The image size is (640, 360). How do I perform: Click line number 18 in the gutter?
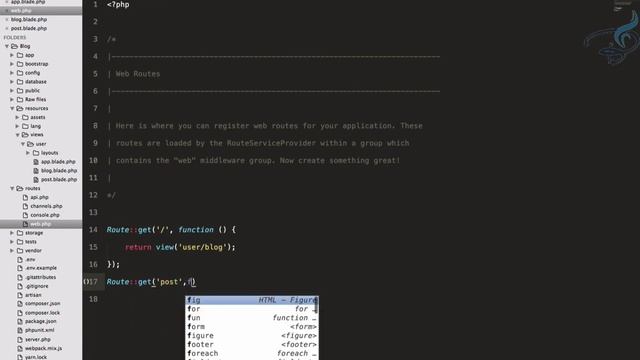pos(93,299)
